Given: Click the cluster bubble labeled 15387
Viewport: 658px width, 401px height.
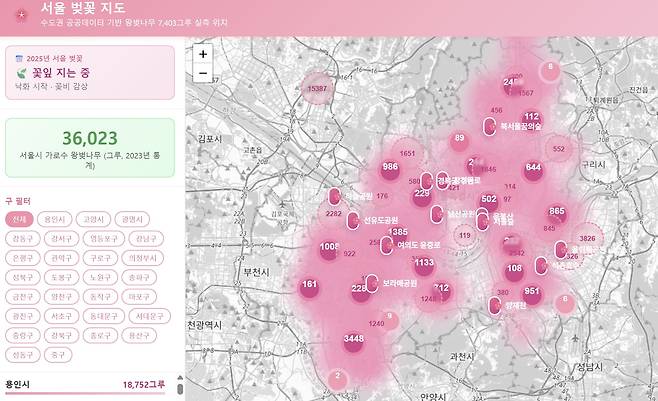Looking at the screenshot, I should (317, 89).
